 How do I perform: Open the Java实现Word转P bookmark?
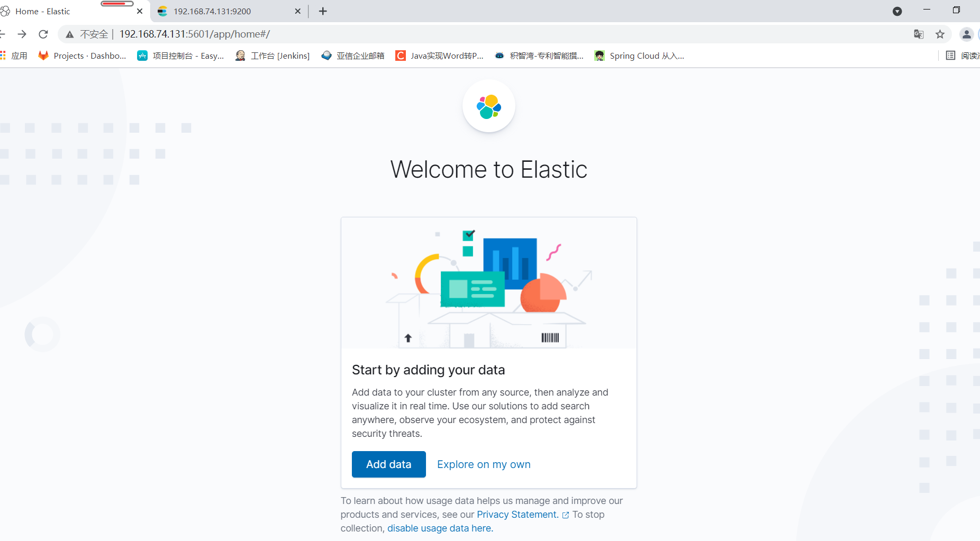[439, 56]
